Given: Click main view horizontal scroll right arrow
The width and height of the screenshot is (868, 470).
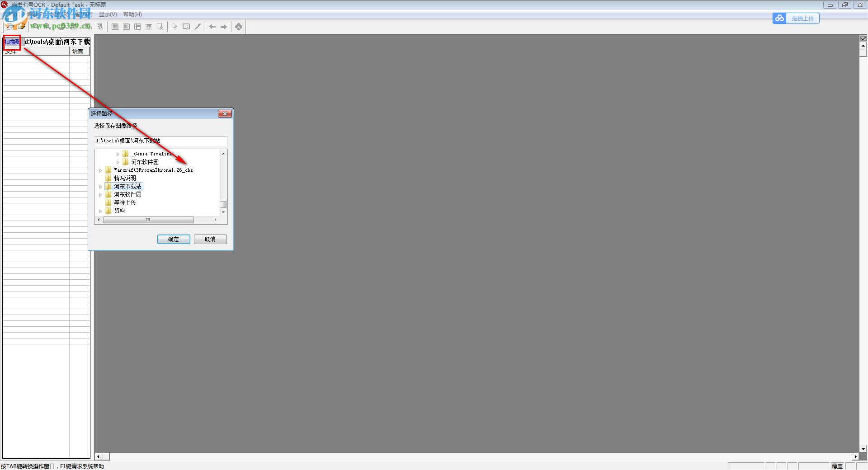Looking at the screenshot, I should click(855, 457).
